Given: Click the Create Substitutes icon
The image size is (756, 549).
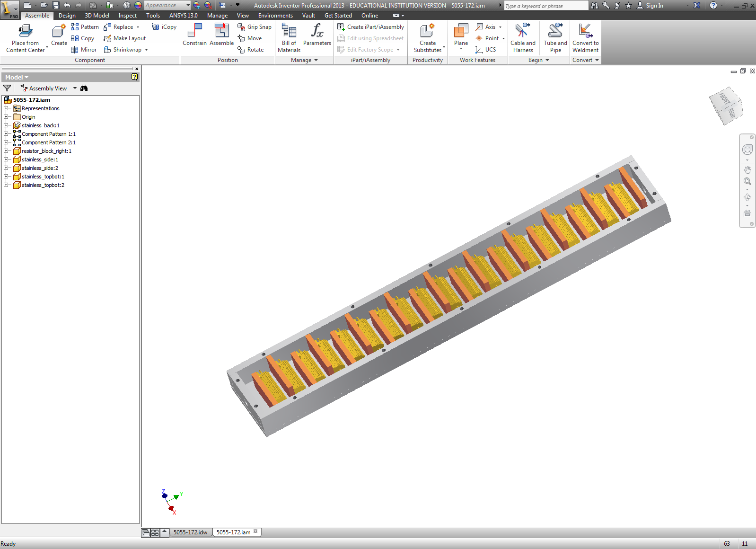Looking at the screenshot, I should pyautogui.click(x=427, y=30).
